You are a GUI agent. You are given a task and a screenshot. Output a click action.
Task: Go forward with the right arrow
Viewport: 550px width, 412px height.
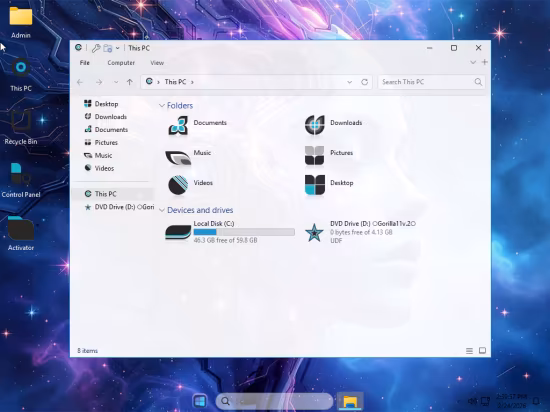[99, 82]
